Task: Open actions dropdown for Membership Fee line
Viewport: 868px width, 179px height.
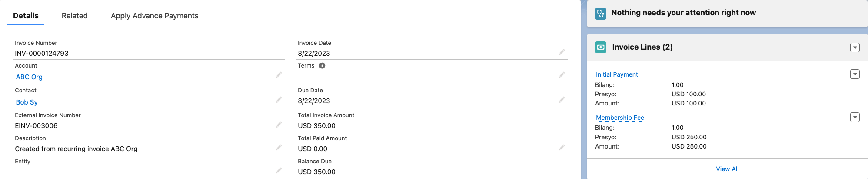Action: (x=855, y=117)
